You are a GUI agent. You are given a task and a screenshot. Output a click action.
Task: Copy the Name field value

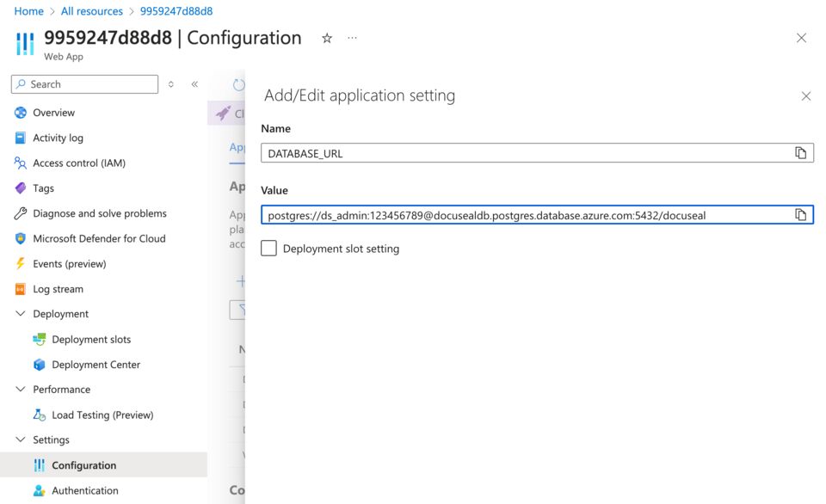(800, 153)
